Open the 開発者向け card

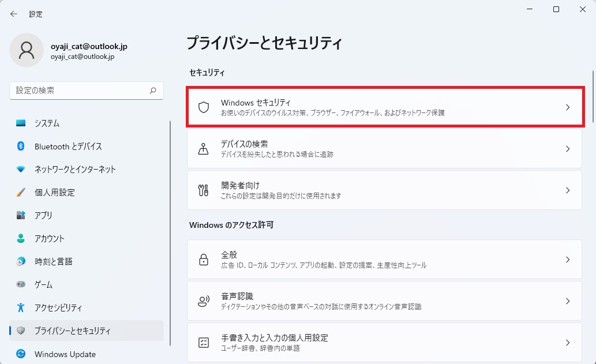click(x=384, y=190)
